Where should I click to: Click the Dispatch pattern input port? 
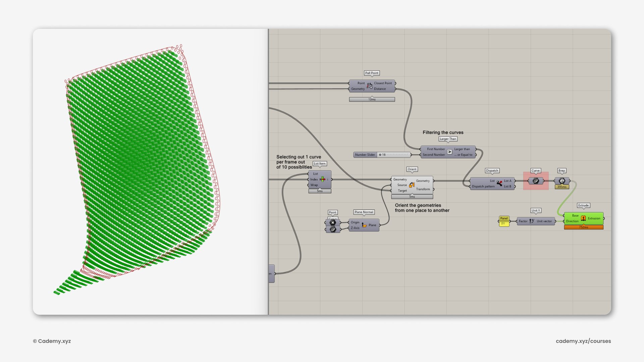click(x=483, y=186)
